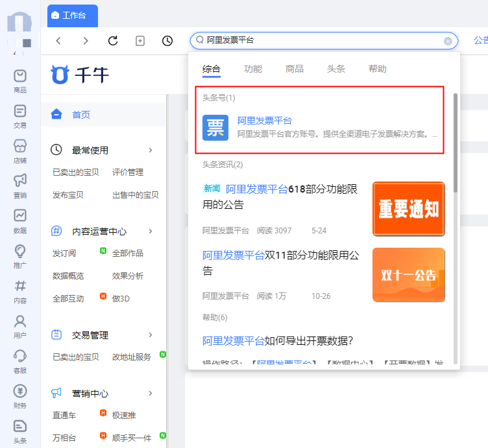Open help article 如何导出开票数据

[278, 341]
